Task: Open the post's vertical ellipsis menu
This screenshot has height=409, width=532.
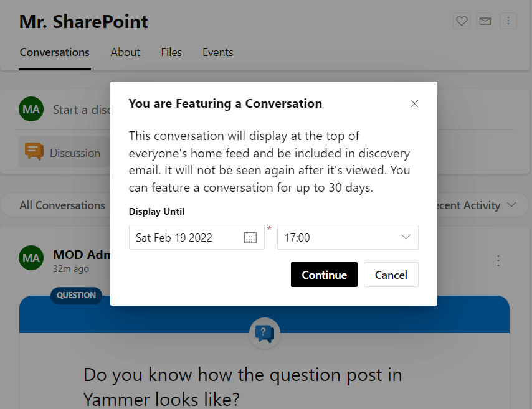Action: [x=498, y=260]
